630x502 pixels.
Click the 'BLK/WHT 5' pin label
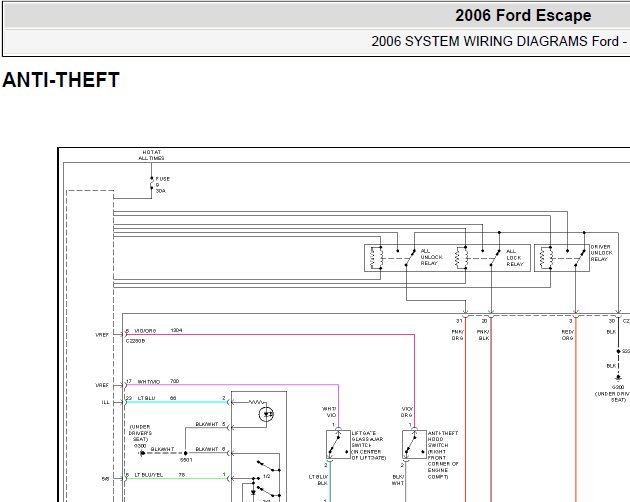(x=211, y=424)
